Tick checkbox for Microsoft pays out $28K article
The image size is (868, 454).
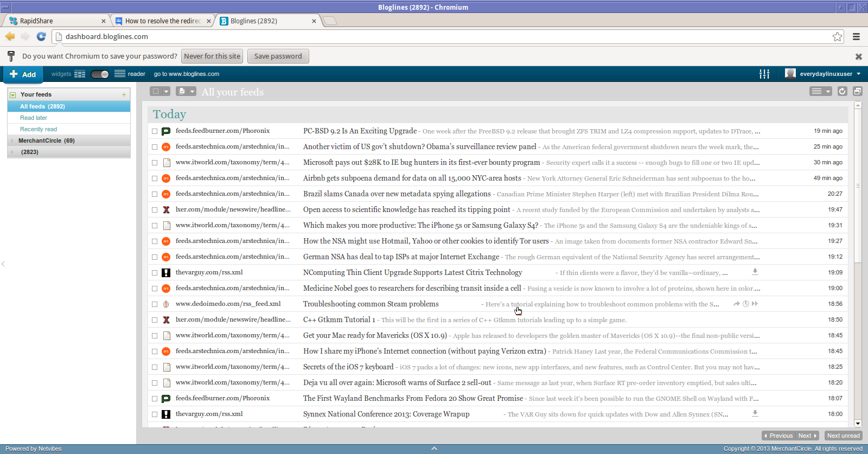(x=155, y=163)
